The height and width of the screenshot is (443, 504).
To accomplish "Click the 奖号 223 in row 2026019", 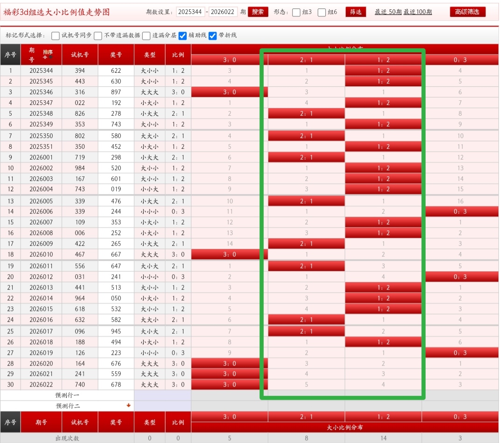I will click(x=116, y=353).
